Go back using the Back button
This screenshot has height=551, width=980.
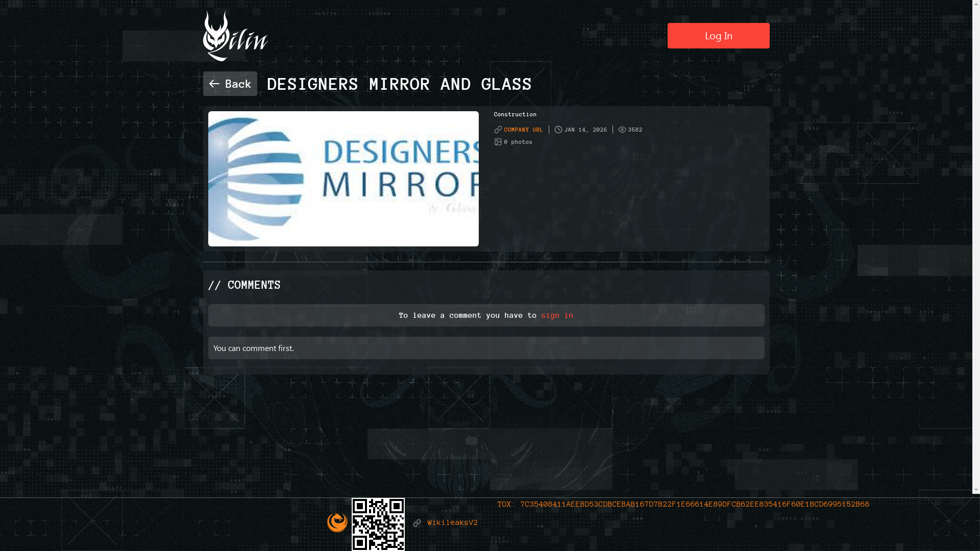(230, 84)
